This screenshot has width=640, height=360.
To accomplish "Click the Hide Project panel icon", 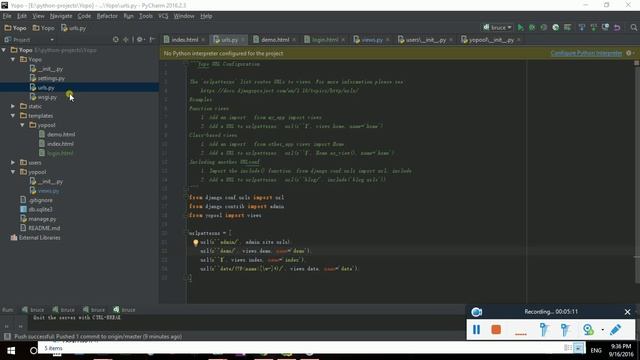I will (x=152, y=40).
